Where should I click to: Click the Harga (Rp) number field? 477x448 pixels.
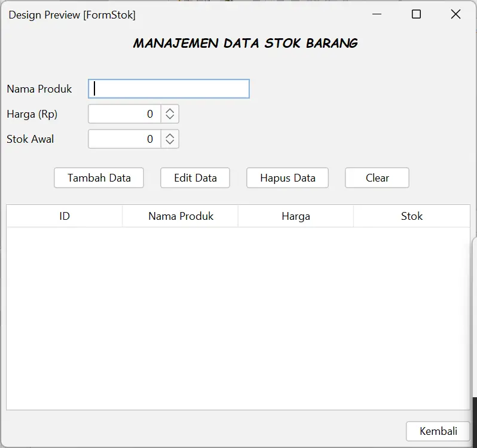(124, 114)
